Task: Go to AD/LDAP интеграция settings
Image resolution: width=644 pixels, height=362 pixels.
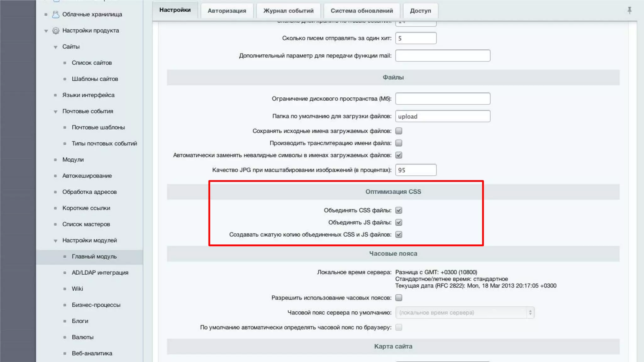Action: 100,272
